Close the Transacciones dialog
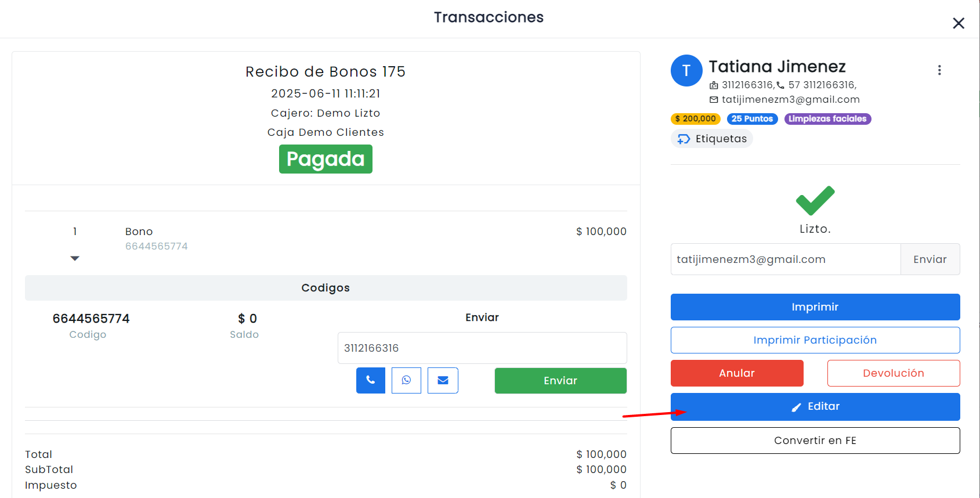The height and width of the screenshot is (498, 980). point(959,23)
